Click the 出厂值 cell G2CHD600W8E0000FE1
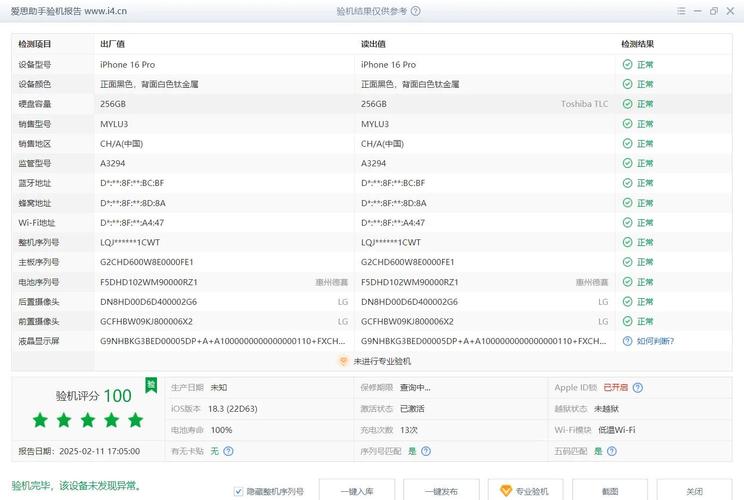Viewport: 744px width, 500px height. (x=147, y=262)
